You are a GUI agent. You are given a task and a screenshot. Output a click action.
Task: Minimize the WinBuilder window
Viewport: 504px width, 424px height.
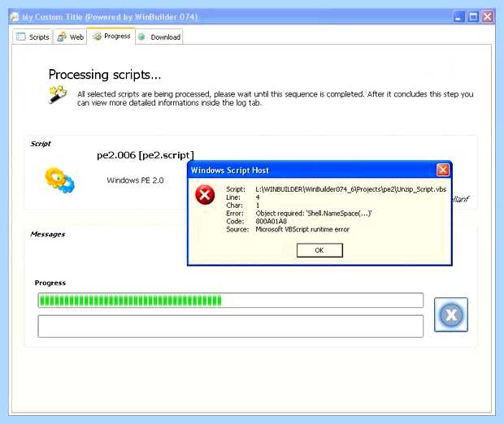tap(458, 17)
